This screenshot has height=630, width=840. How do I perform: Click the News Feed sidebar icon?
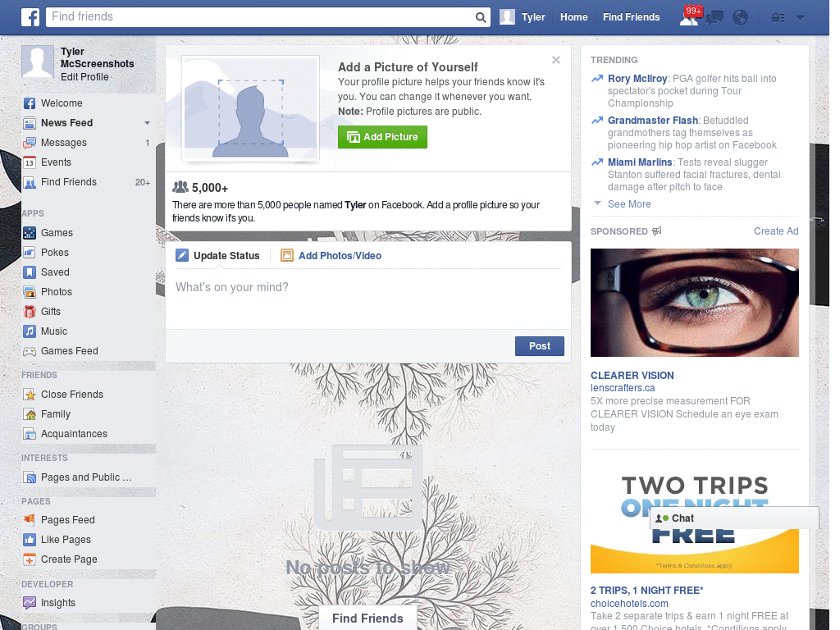coord(30,123)
